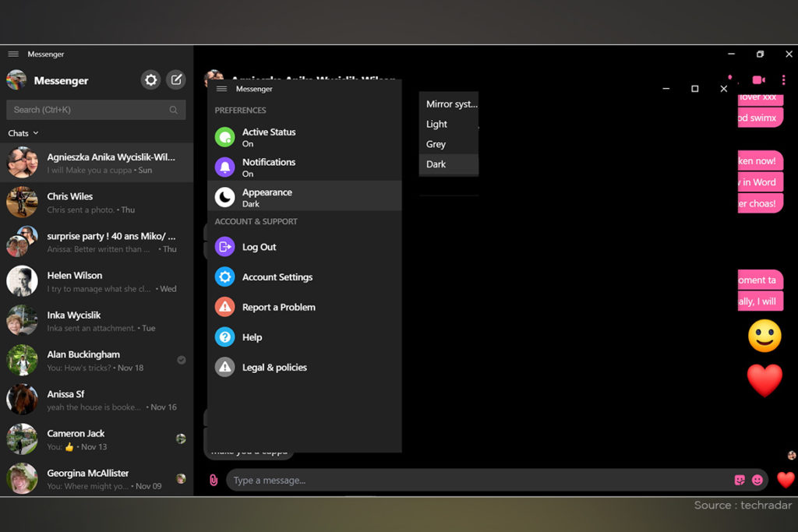Open Georgina McAllister's chat via avatar
The height and width of the screenshot is (532, 798).
[x=22, y=478]
